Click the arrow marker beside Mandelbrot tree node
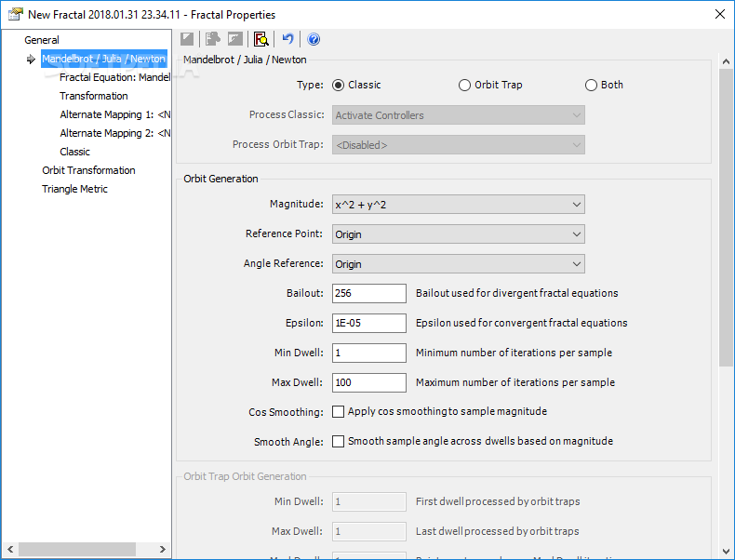The height and width of the screenshot is (560, 735). click(31, 59)
